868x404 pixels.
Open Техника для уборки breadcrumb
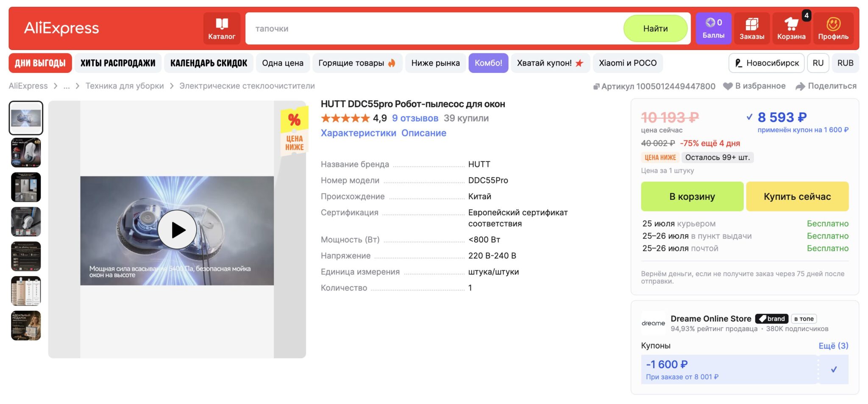[x=125, y=86]
